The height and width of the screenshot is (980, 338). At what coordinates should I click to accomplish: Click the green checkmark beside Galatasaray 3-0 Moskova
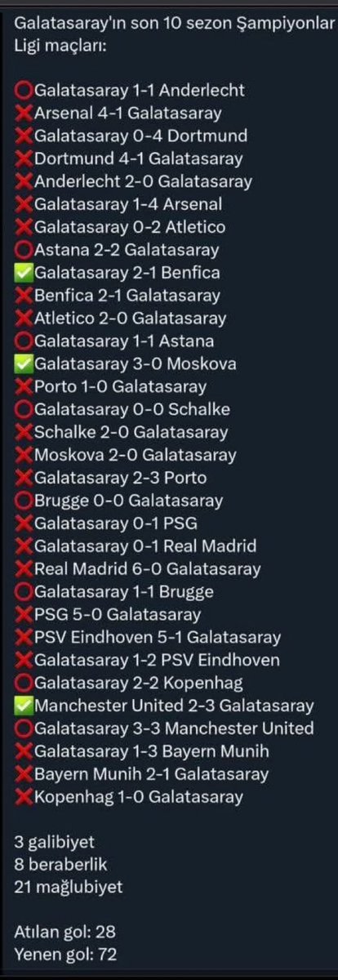click(x=24, y=364)
